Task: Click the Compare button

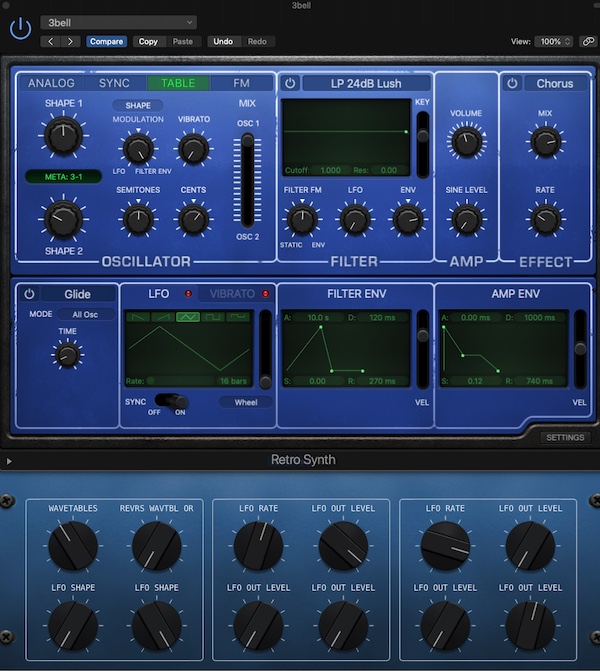Action: pos(107,42)
